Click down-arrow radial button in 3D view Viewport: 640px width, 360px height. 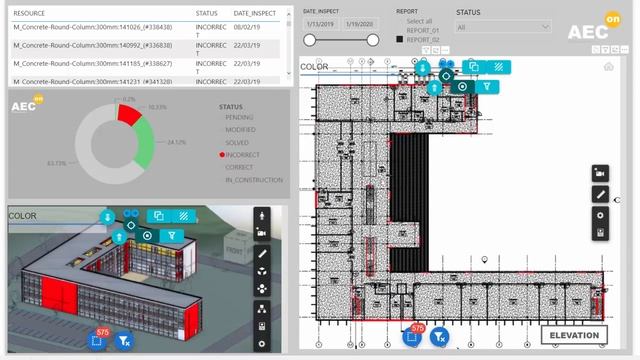[107, 217]
